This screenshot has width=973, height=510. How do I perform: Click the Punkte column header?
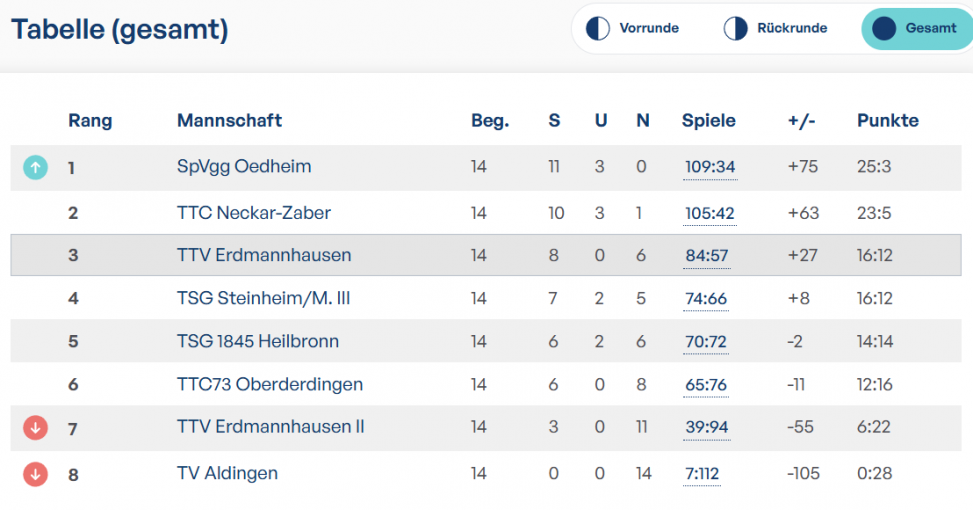click(887, 120)
